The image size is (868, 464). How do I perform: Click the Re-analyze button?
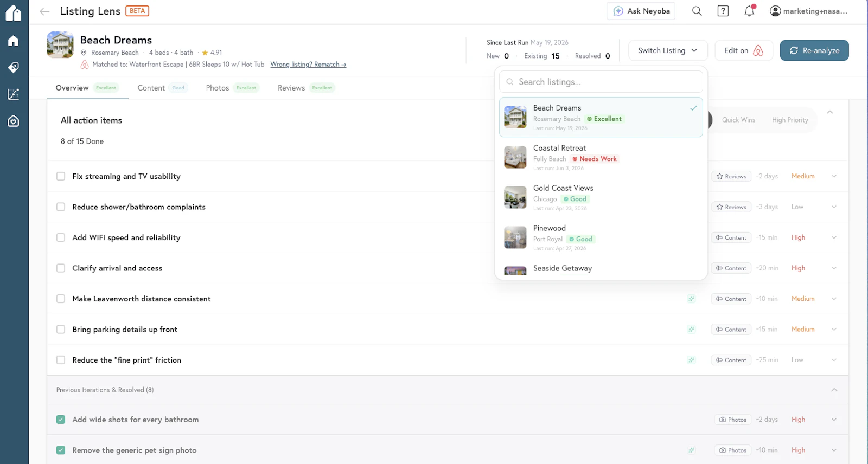tap(814, 50)
